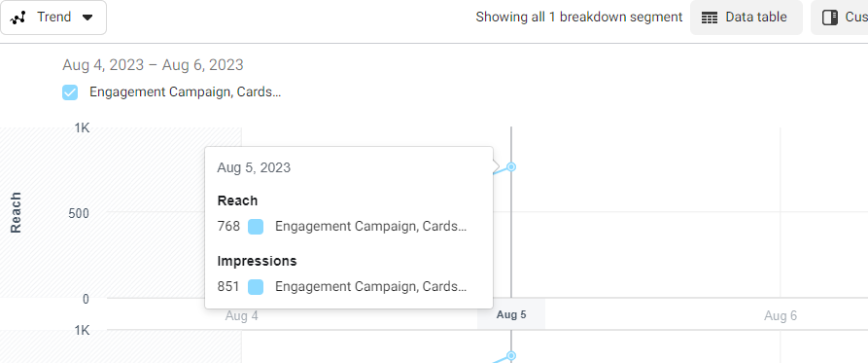Open the Trend view selector

point(53,18)
